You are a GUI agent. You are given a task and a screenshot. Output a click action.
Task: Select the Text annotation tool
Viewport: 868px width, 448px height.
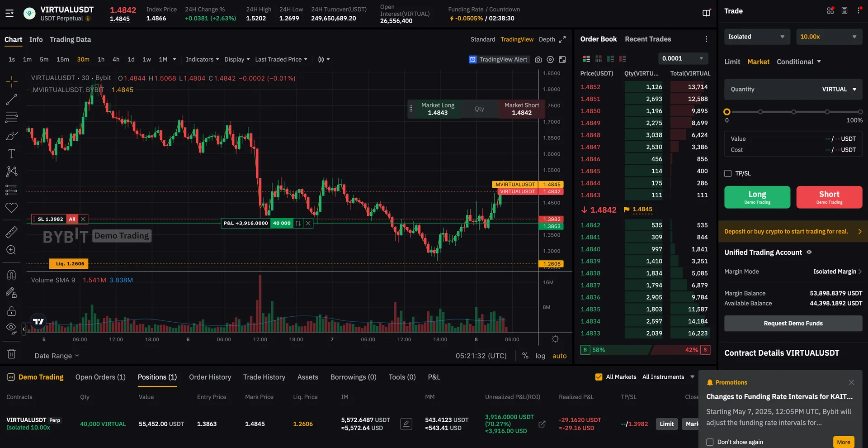(x=12, y=154)
